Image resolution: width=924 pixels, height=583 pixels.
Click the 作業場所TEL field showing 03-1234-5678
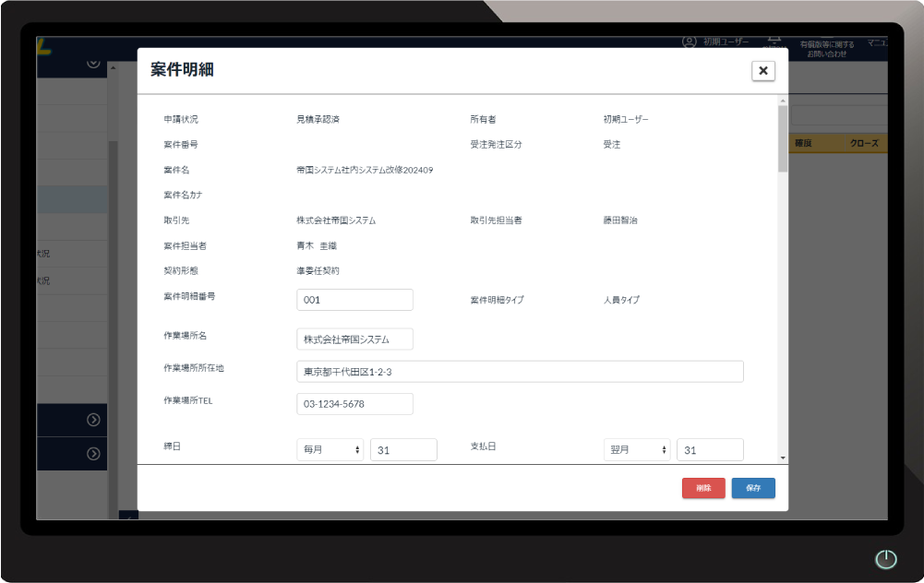354,403
